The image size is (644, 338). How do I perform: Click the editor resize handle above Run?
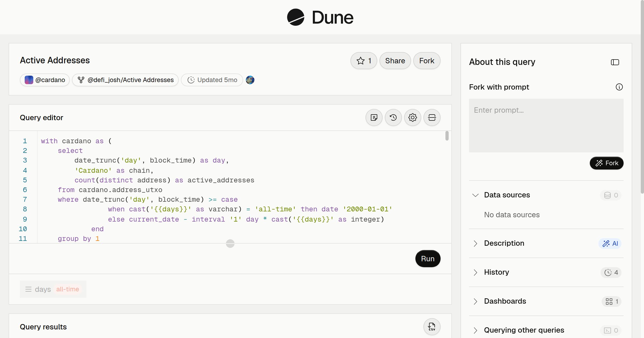[230, 244]
